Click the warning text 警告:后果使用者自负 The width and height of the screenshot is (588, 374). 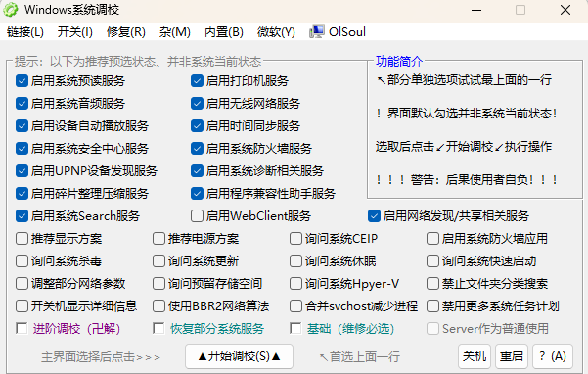(x=468, y=180)
